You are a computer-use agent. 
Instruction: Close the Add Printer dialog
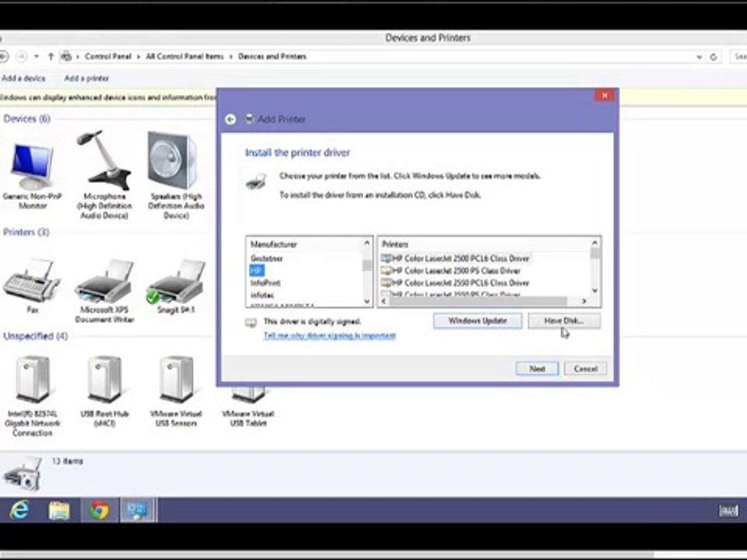click(x=605, y=95)
